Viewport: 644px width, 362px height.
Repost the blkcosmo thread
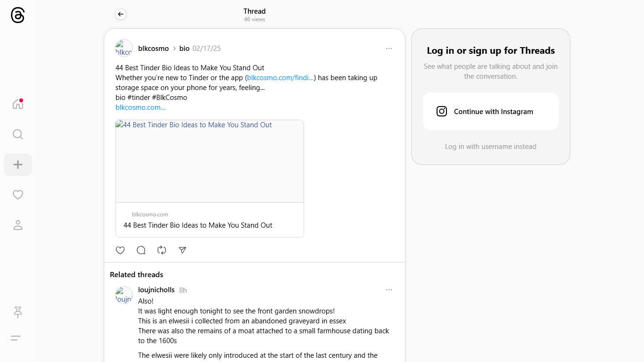coord(162,250)
